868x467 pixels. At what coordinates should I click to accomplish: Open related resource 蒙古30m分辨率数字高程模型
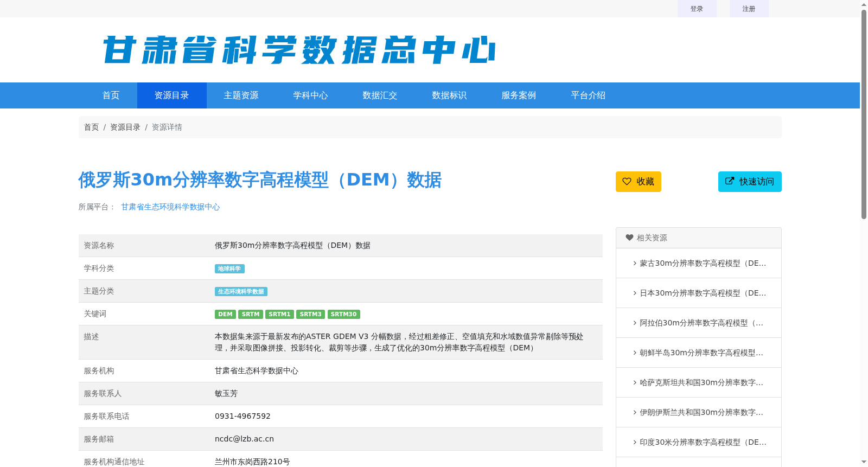click(x=703, y=263)
